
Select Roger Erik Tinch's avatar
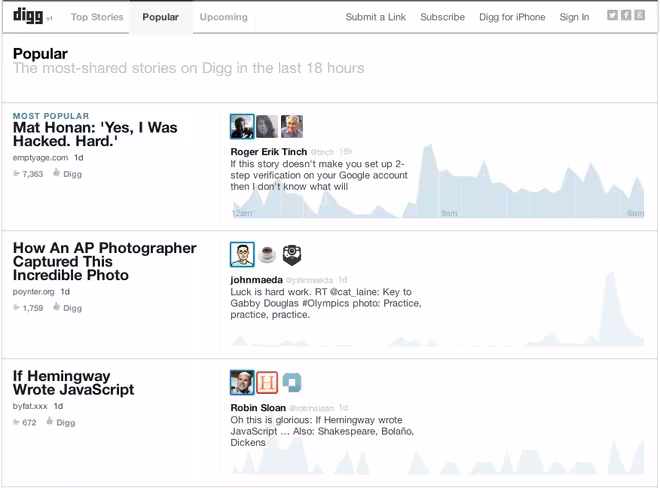pyautogui.click(x=242, y=126)
